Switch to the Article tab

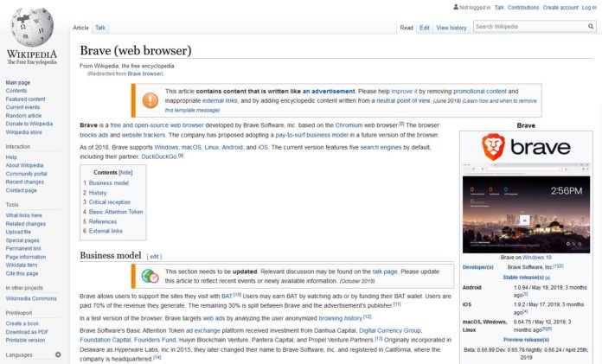(80, 28)
